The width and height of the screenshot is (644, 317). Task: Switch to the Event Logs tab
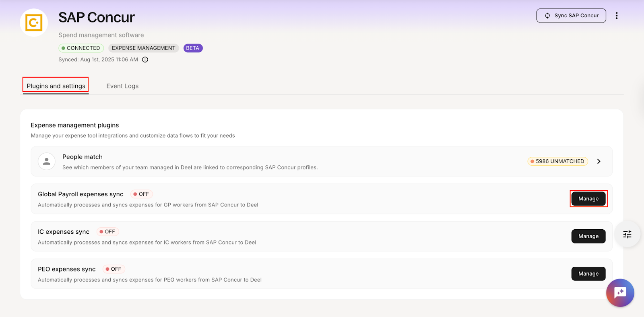click(122, 86)
